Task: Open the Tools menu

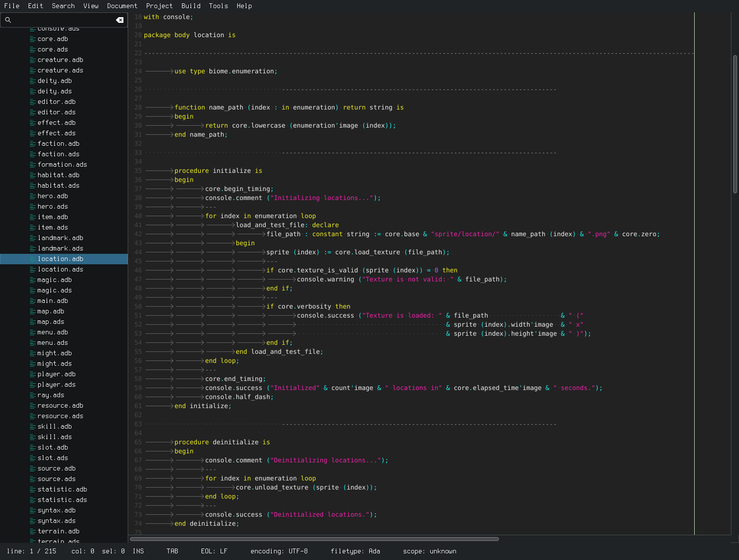Action: click(218, 6)
